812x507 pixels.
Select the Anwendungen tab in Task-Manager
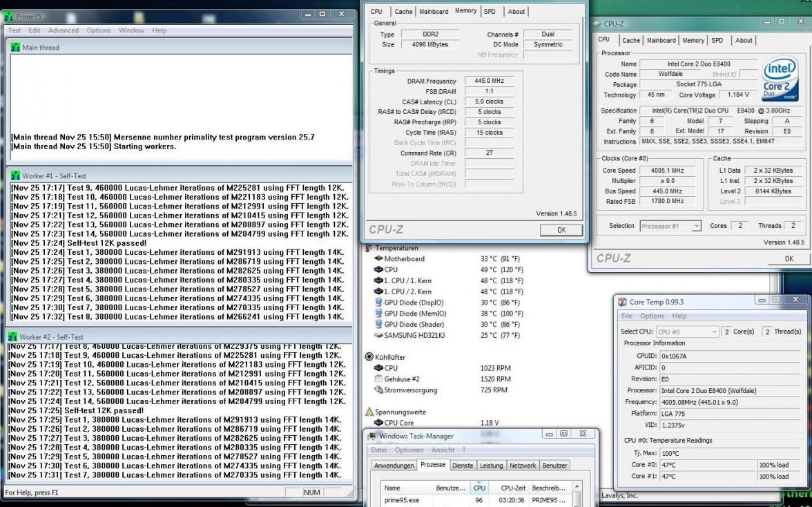pyautogui.click(x=394, y=466)
